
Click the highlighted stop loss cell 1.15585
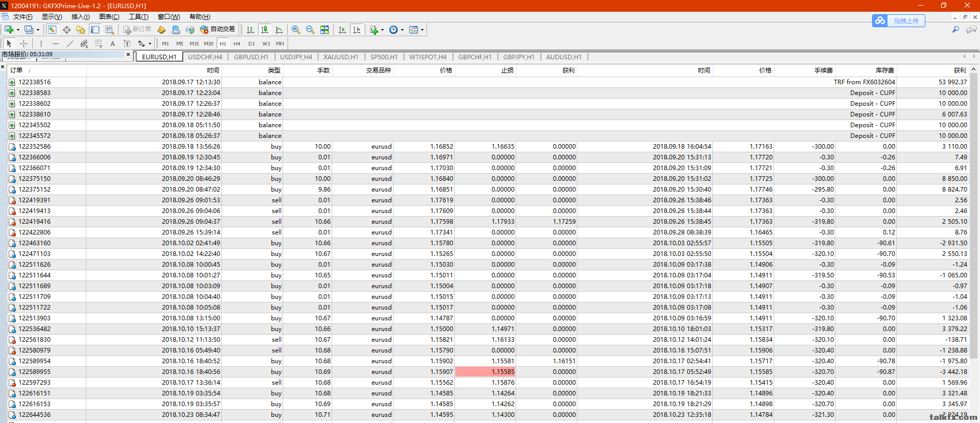coord(485,372)
